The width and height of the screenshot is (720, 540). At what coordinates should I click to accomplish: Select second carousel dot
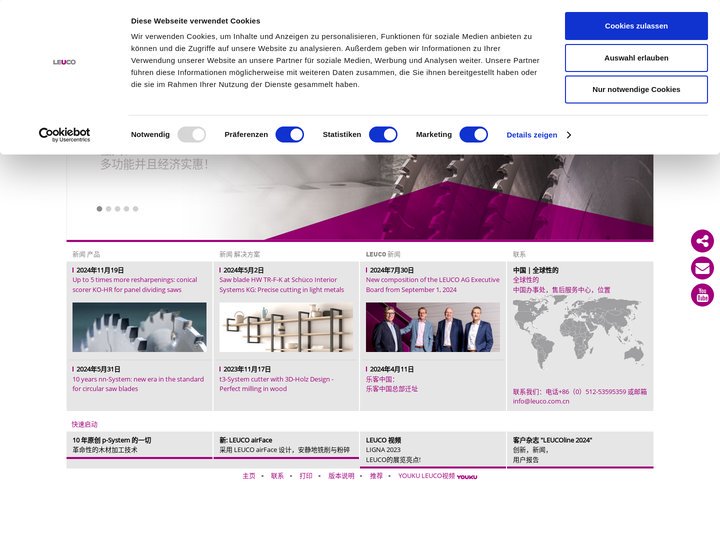[108, 209]
